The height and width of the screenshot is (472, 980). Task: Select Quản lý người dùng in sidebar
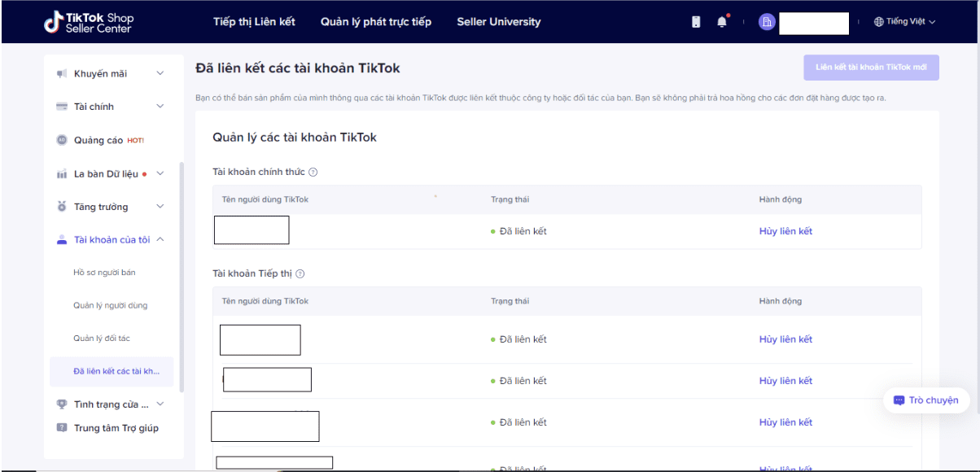111,306
